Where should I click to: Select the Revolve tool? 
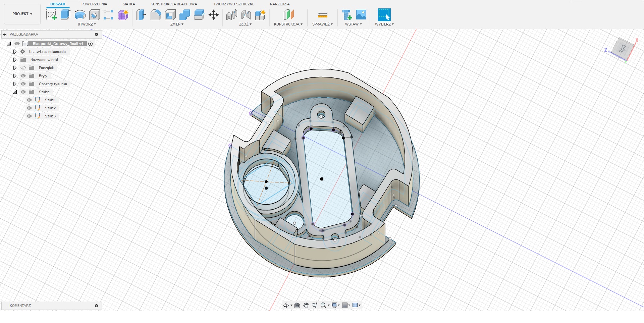tap(80, 15)
